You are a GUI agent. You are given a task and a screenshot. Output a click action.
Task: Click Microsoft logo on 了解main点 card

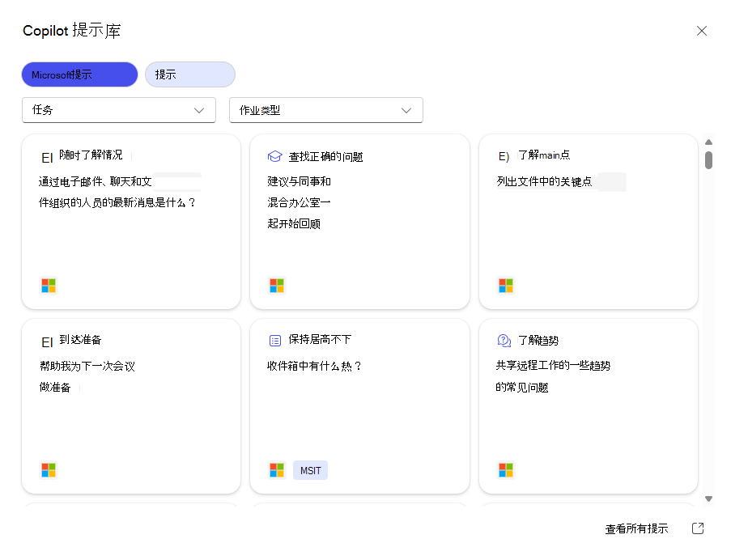point(506,286)
